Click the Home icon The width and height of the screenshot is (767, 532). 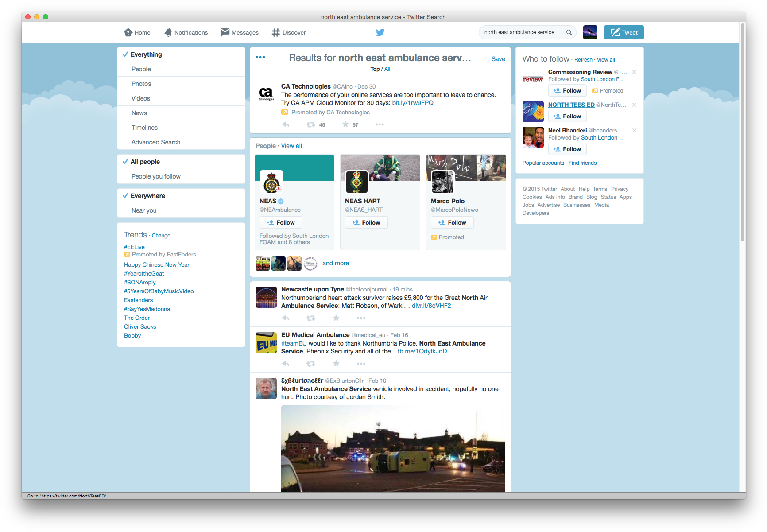(128, 32)
